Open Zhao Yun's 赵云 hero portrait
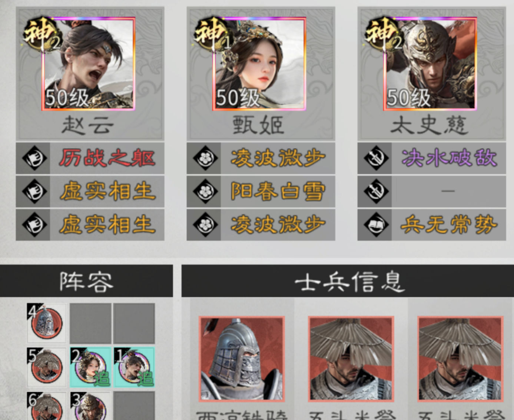This screenshot has width=514, height=420. [x=88, y=64]
